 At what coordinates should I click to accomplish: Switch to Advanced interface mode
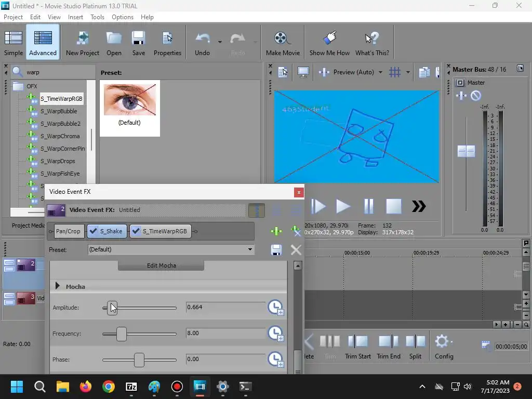coord(43,43)
